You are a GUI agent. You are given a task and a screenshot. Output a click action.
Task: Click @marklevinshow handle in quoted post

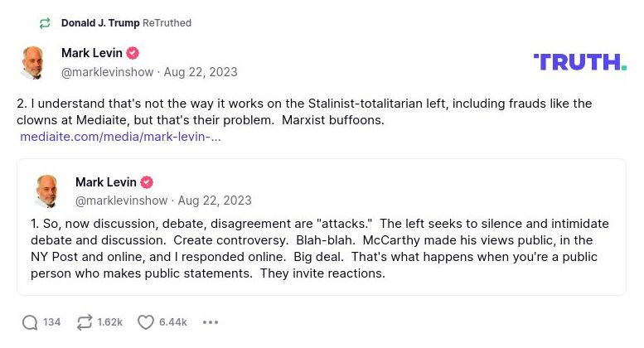click(x=121, y=201)
